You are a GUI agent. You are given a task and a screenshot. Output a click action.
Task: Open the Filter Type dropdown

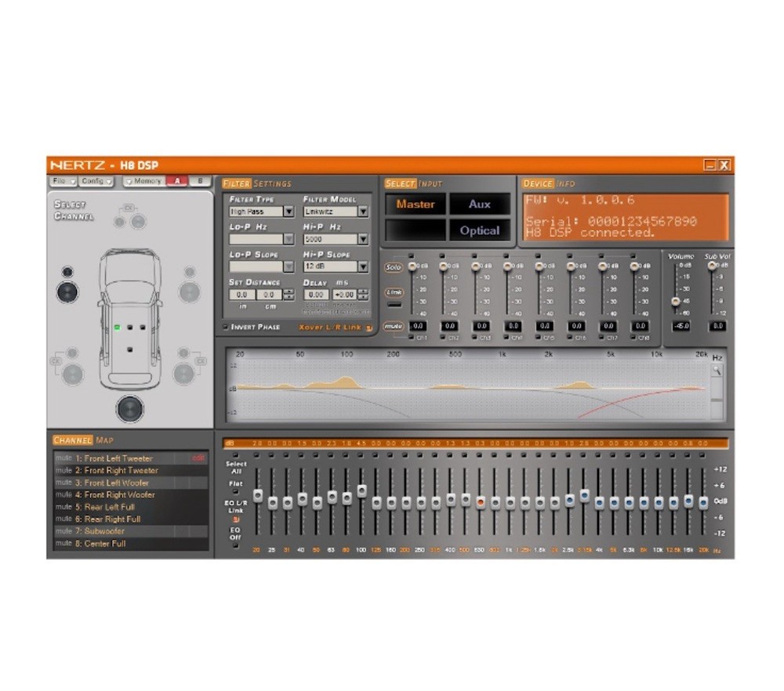click(289, 212)
